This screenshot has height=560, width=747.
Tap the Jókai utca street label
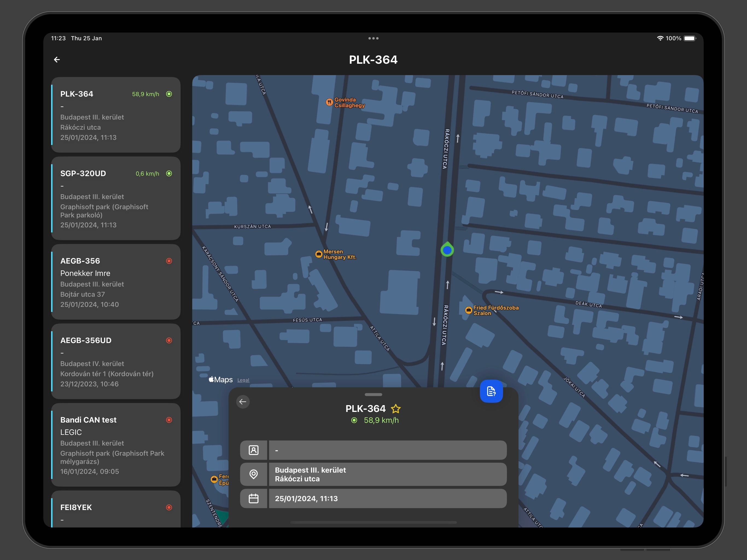pyautogui.click(x=574, y=387)
